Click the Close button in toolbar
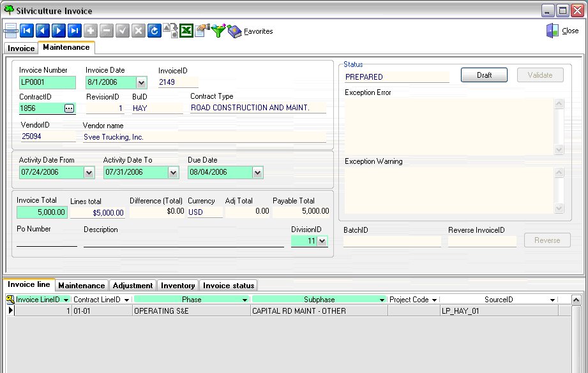The height and width of the screenshot is (373, 588). pyautogui.click(x=562, y=31)
